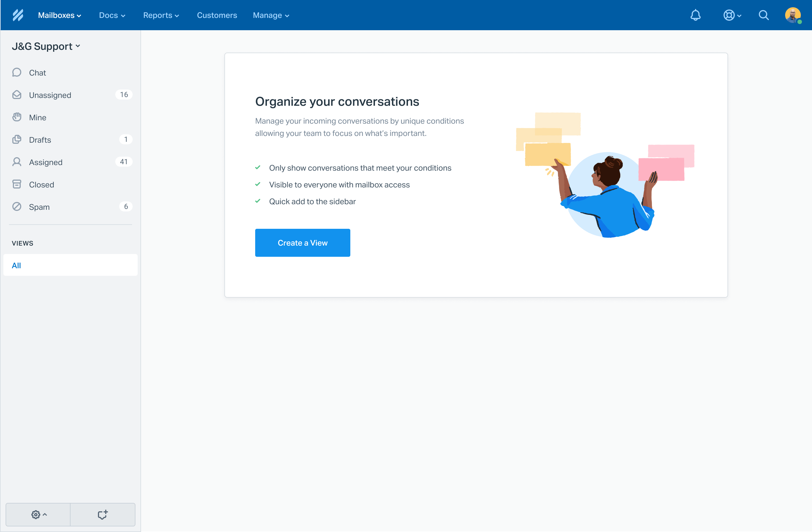Expand the J&G Support mailbox switcher
Image resolution: width=812 pixels, height=532 pixels.
coord(46,46)
